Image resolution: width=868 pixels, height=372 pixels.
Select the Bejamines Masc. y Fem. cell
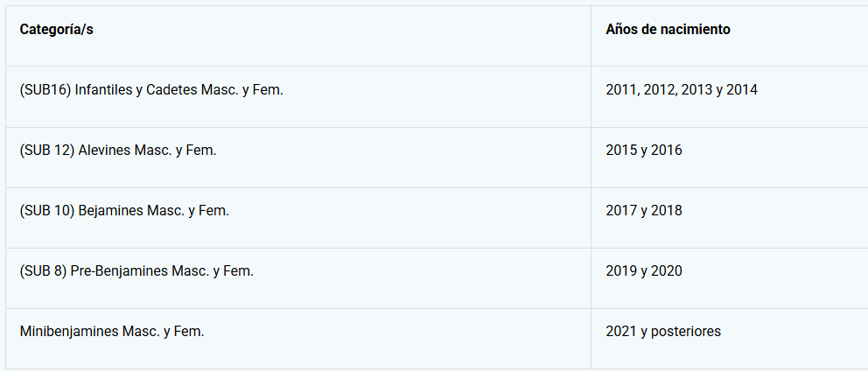124,211
